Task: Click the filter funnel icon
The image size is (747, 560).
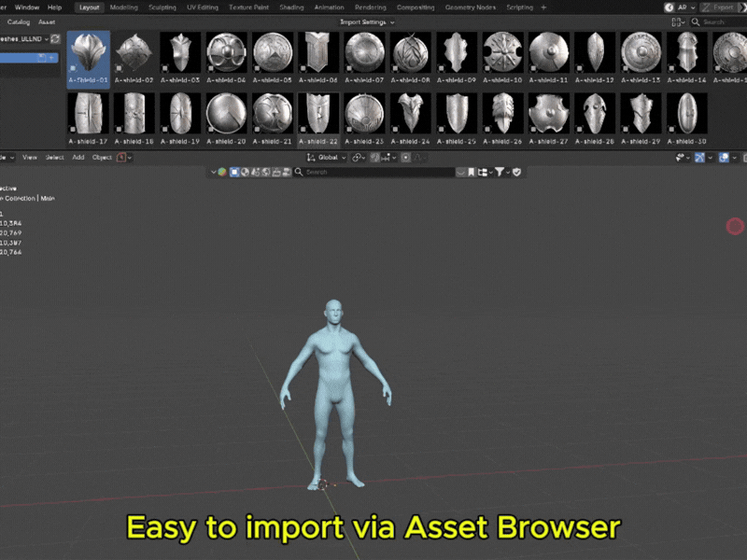Action: (500, 172)
